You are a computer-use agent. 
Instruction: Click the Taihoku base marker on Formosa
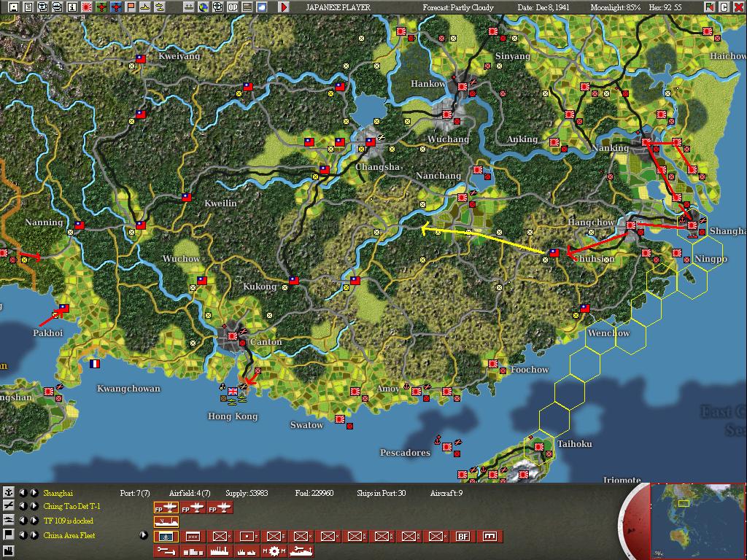point(539,447)
